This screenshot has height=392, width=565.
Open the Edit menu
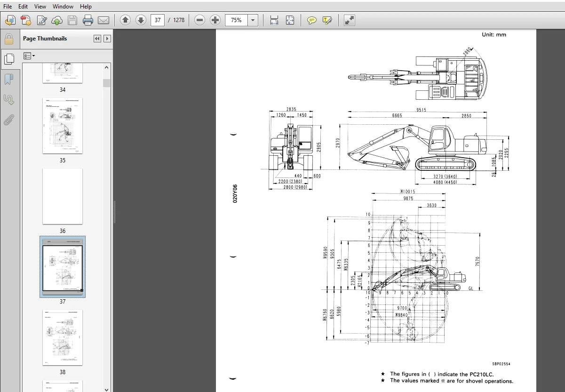click(23, 7)
